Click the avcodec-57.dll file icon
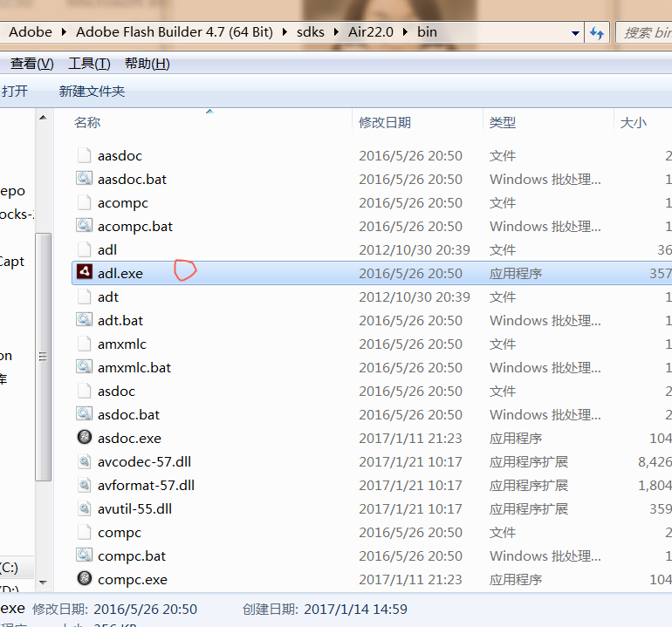This screenshot has height=627, width=672. 85,461
